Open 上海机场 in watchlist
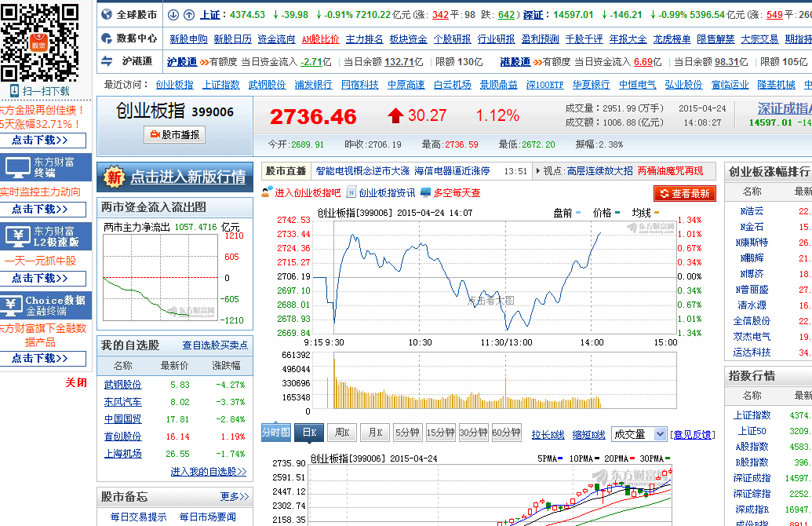Image resolution: width=812 pixels, height=526 pixels. (122, 454)
